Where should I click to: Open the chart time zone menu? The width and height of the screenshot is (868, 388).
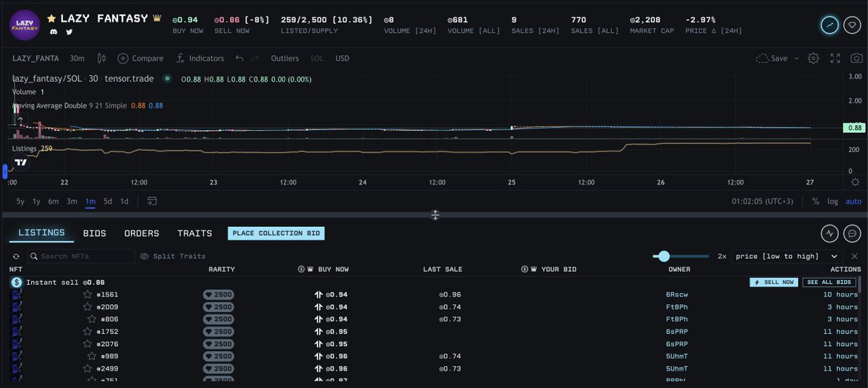(762, 202)
